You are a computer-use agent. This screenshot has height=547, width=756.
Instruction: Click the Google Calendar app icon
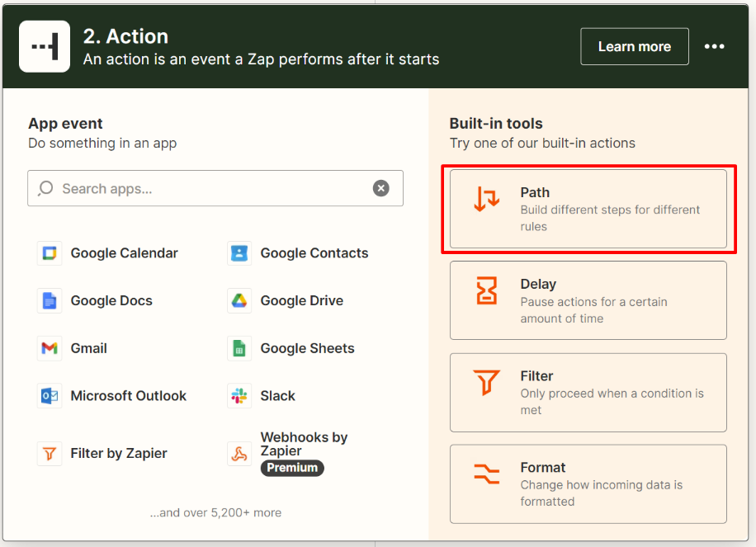pos(50,253)
